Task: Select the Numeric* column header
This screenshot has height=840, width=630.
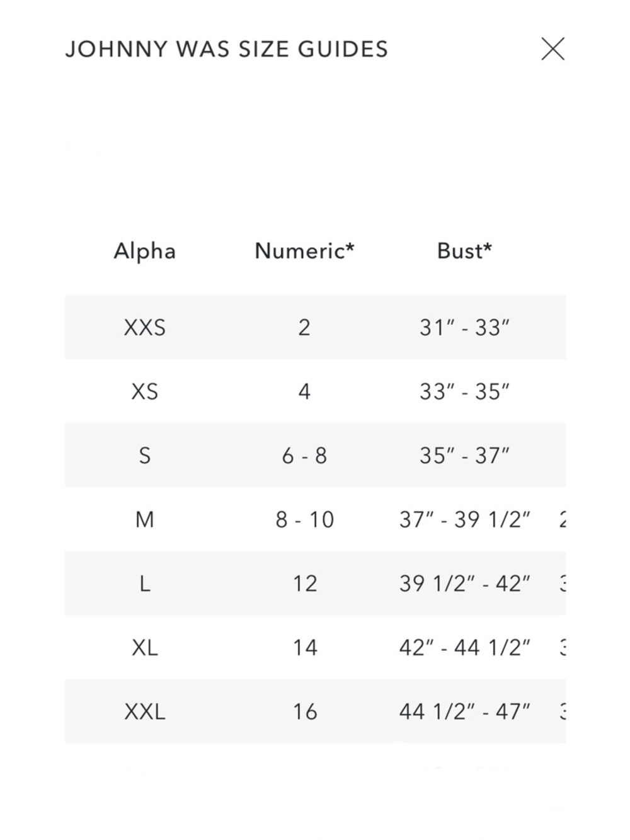Action: [304, 251]
